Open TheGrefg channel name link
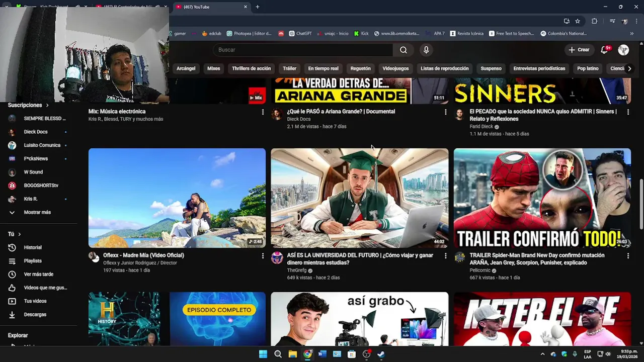This screenshot has height=362, width=644. coord(297,270)
